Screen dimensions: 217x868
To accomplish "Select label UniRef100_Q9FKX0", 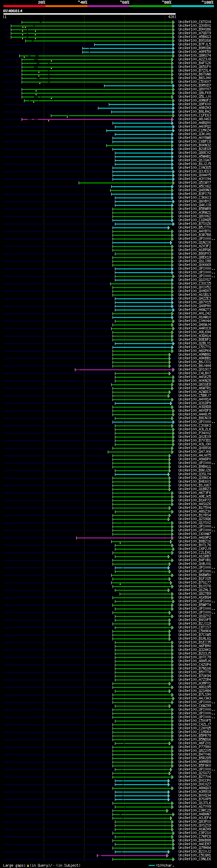I will [195, 104].
